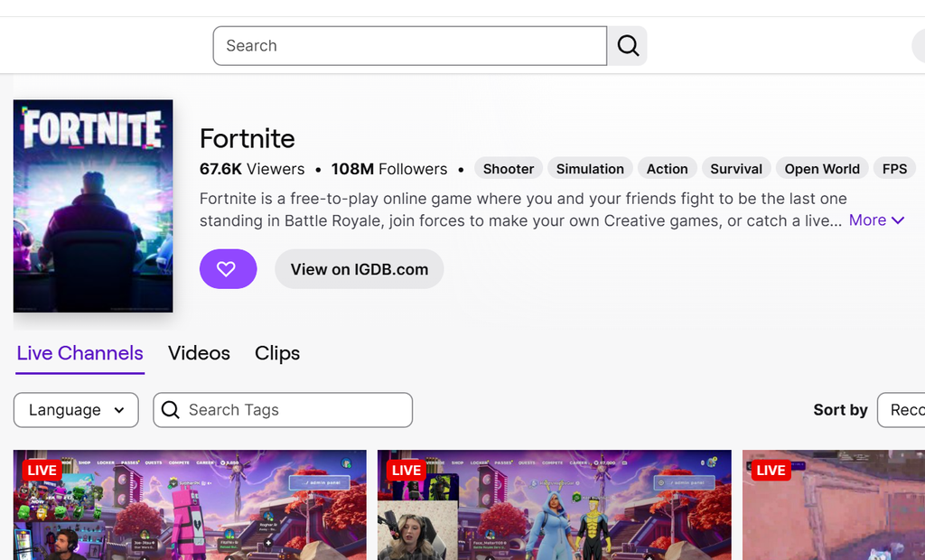Viewport: 925px width, 560px height.
Task: Select the Open World tag
Action: (x=822, y=169)
